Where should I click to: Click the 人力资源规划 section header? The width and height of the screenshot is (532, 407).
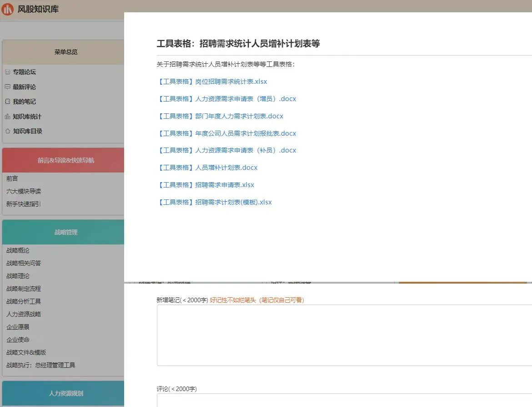(x=63, y=393)
